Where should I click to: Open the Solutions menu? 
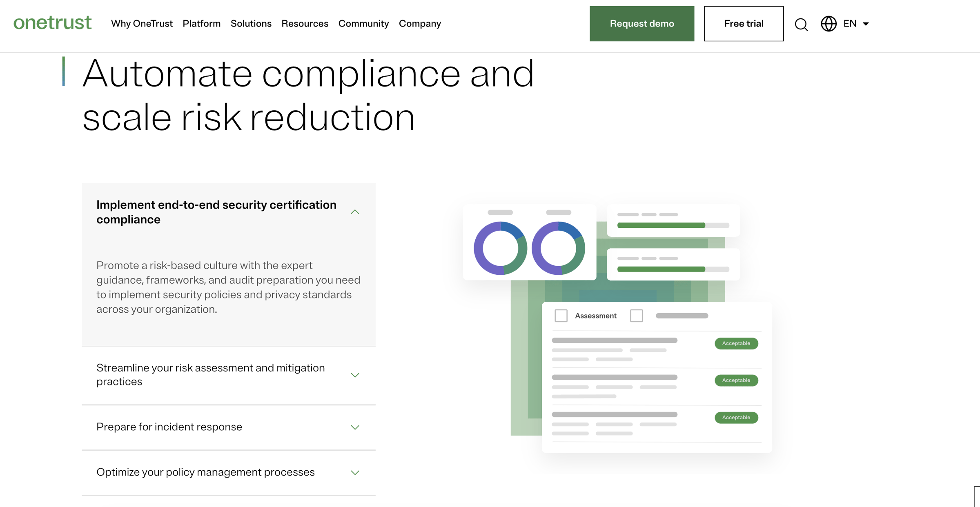251,24
